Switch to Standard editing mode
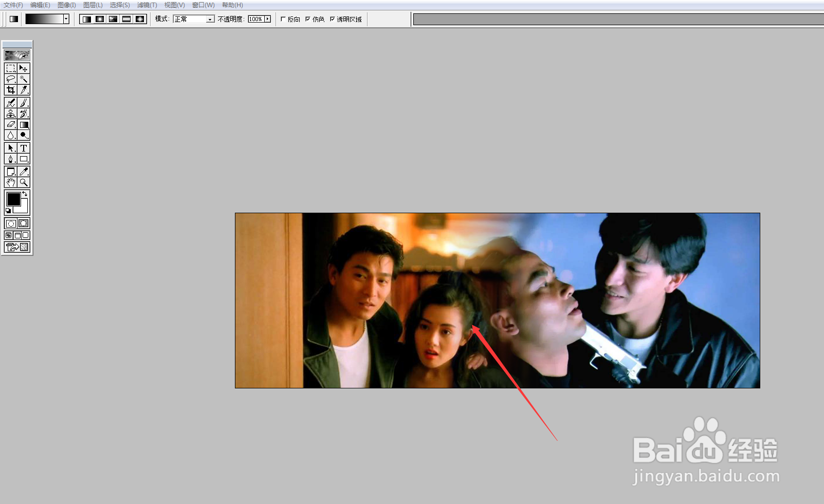 [11, 223]
